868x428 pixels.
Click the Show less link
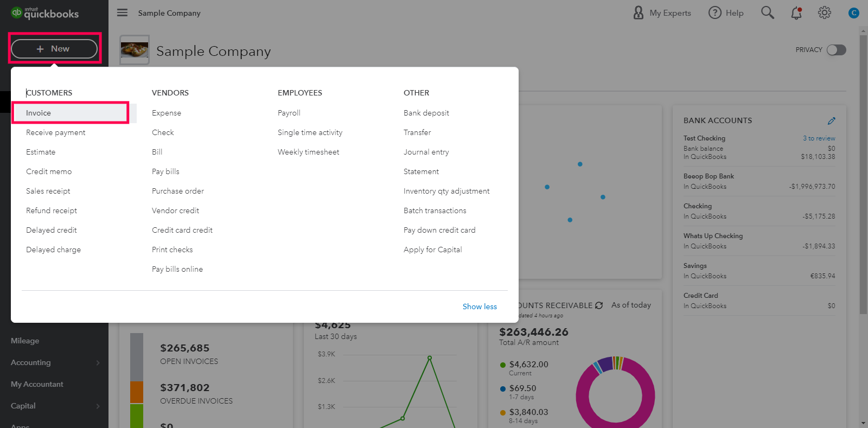tap(480, 306)
